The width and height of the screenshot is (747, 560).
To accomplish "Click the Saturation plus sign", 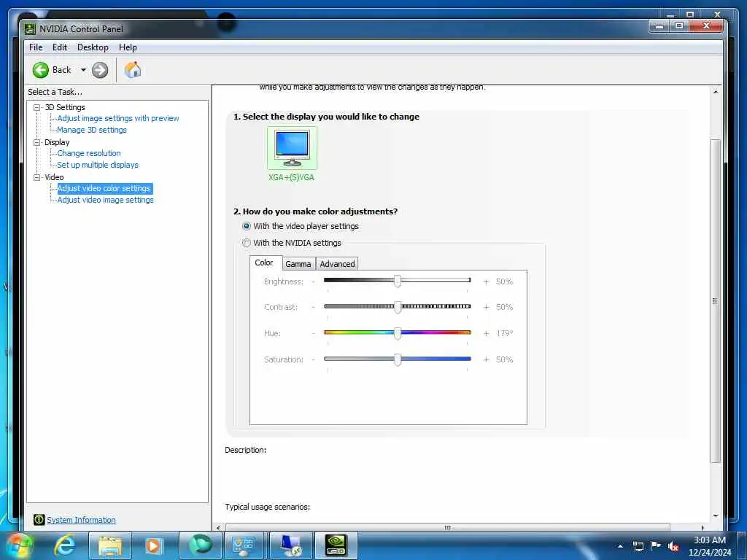I will (x=486, y=359).
